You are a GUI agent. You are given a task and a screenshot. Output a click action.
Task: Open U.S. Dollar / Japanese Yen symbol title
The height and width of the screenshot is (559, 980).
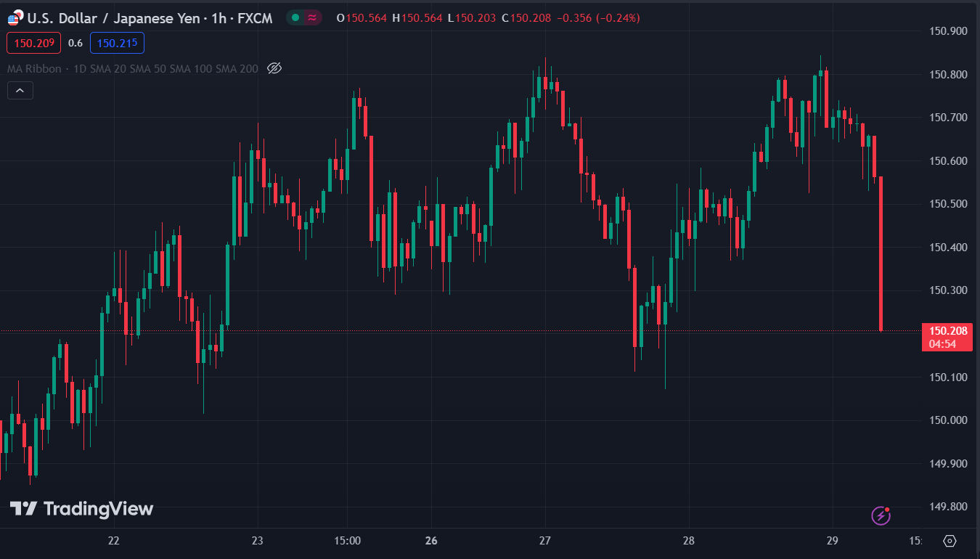(150, 17)
